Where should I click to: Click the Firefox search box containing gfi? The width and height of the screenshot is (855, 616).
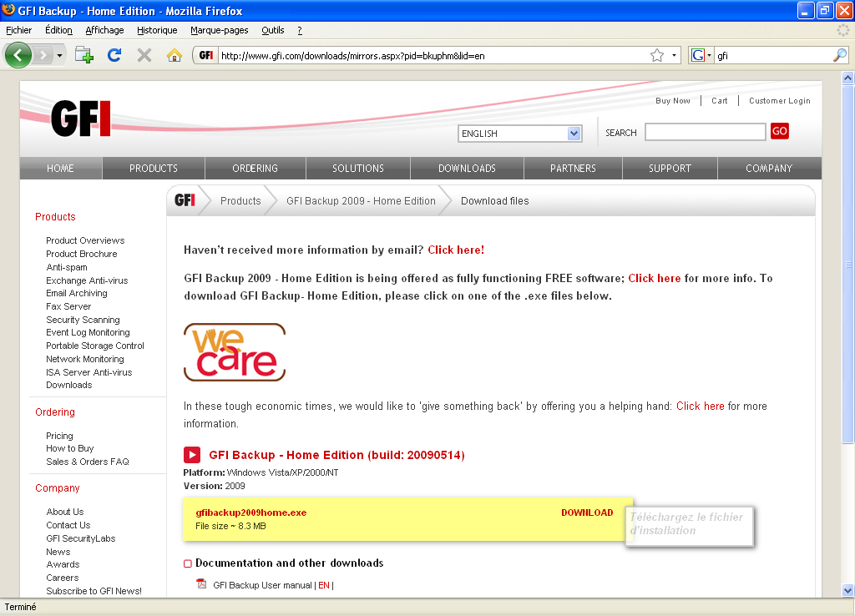pyautogui.click(x=773, y=55)
